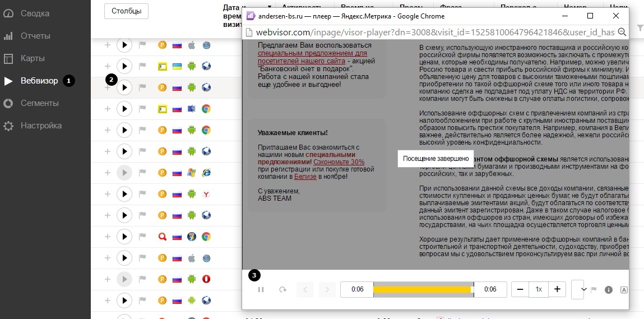Click the orange source icon in the Opera row
Screen dimensions: 644x319
[x=162, y=279]
